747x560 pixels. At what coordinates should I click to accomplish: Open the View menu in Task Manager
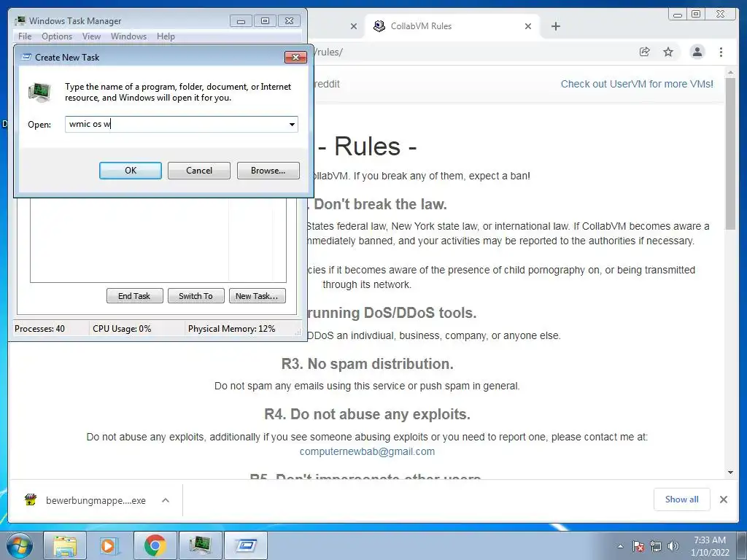pyautogui.click(x=91, y=36)
